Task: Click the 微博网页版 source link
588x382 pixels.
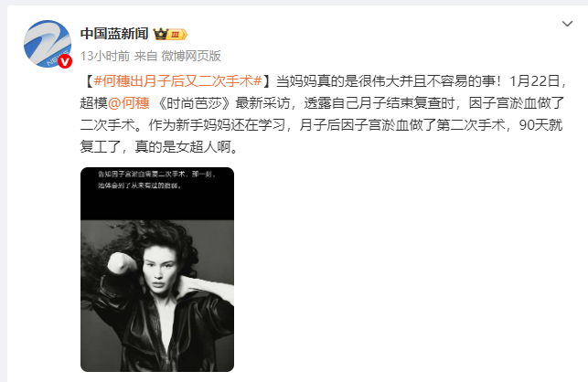Action: 191,56
